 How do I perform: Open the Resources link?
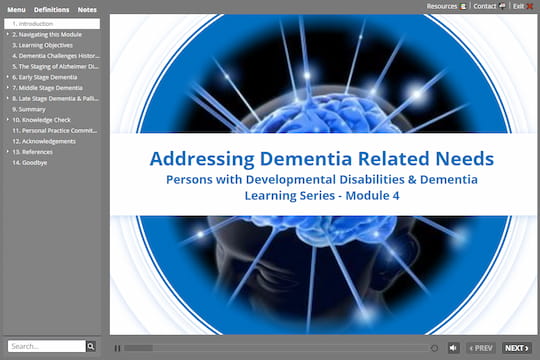coord(442,6)
